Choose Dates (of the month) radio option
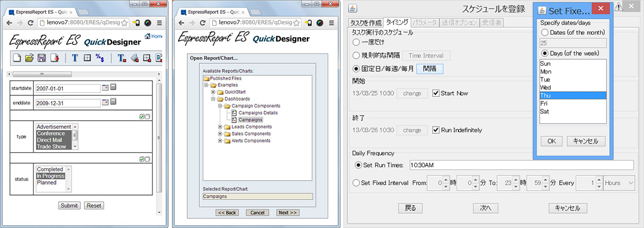The width and height of the screenshot is (644, 228). (x=544, y=32)
